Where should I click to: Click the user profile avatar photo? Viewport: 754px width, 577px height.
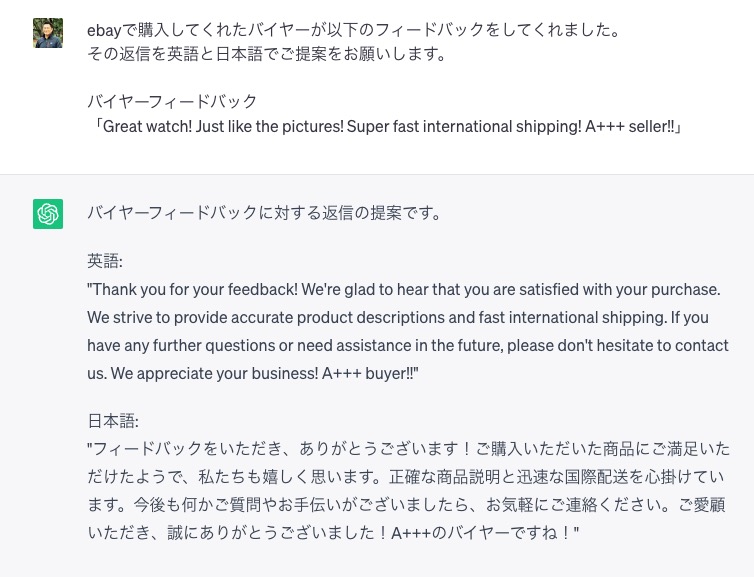pos(48,33)
